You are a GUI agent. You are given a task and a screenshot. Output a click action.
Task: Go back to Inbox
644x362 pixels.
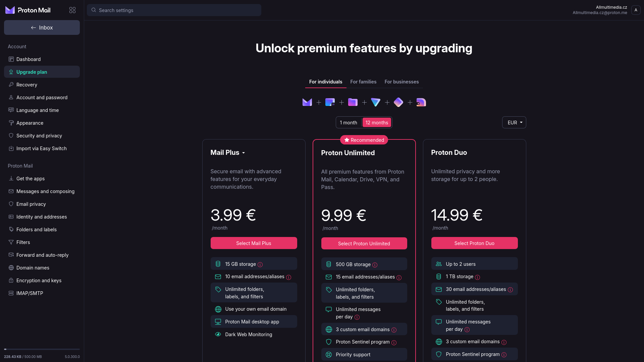[42, 27]
